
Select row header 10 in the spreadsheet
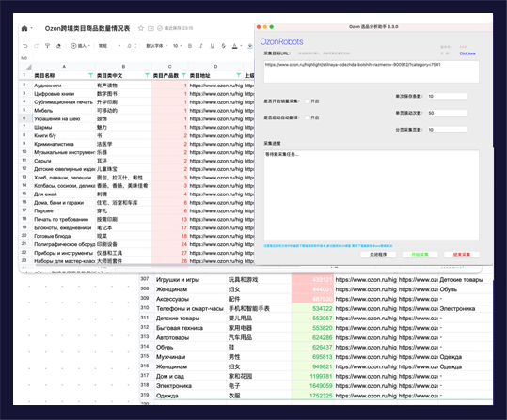click(24, 152)
